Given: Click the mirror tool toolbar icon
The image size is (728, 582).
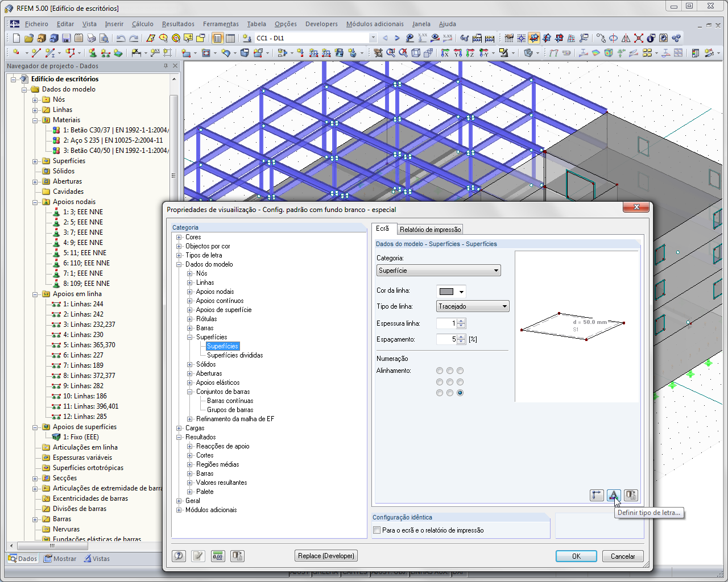Looking at the screenshot, I should click(626, 38).
